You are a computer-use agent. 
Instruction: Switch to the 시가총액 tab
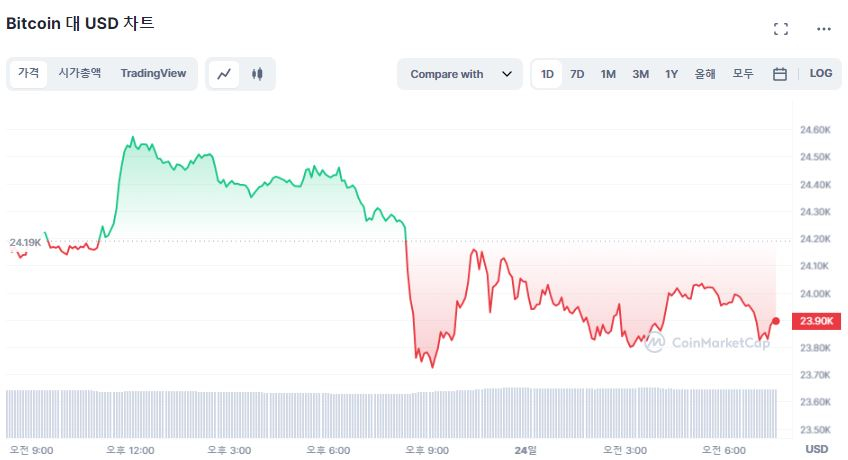point(80,73)
